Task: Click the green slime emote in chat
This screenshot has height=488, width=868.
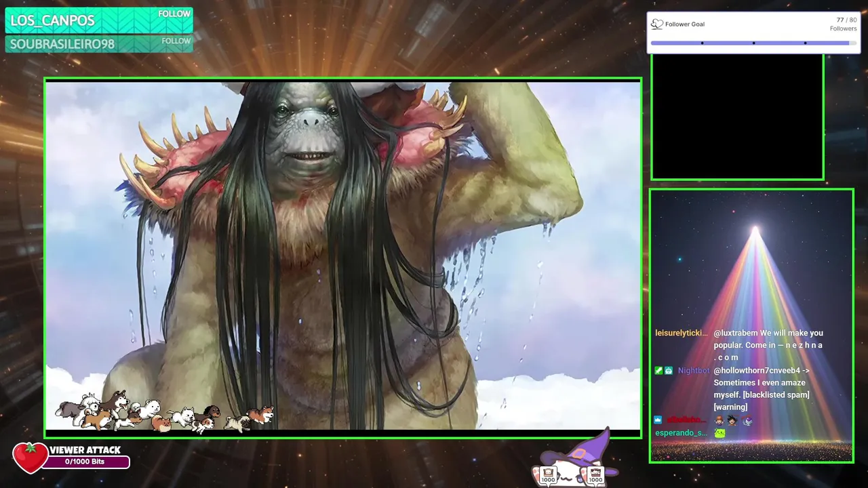Action: coord(719,433)
